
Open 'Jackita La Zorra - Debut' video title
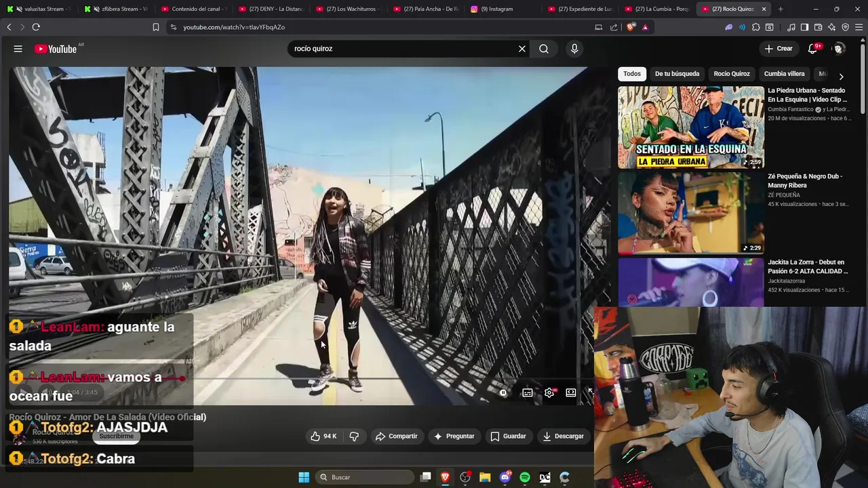pos(808,266)
